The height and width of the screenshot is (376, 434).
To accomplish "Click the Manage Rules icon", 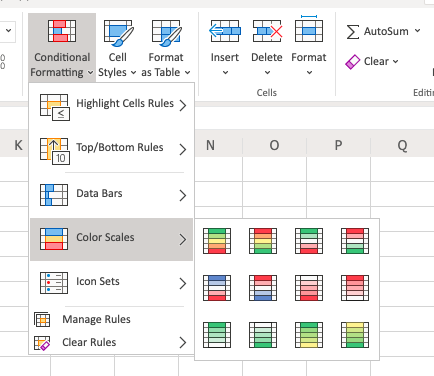I will [42, 319].
